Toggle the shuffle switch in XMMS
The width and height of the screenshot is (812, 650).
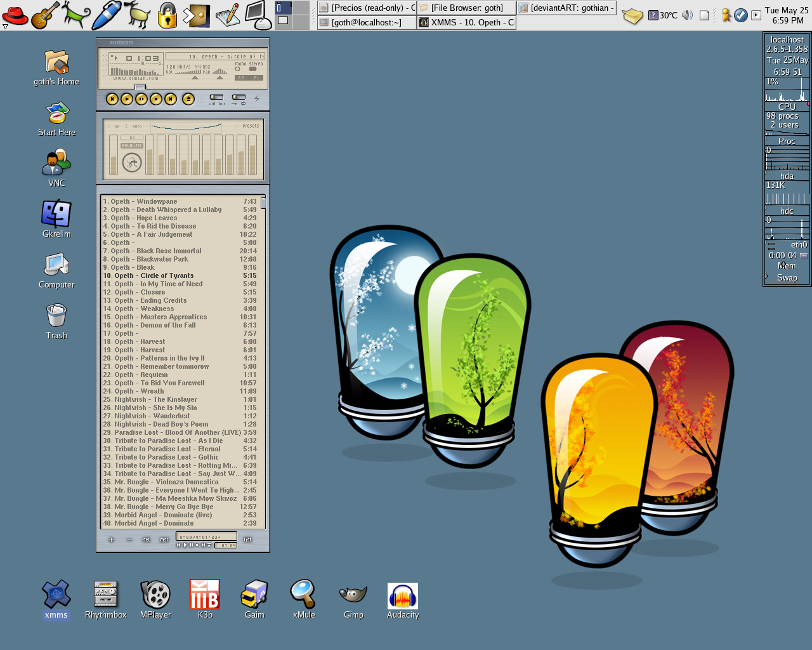216,98
